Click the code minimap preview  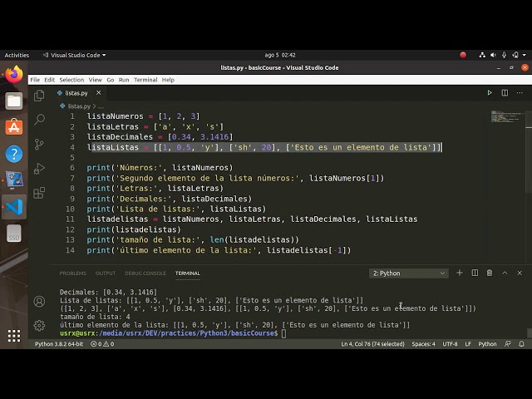pos(508,116)
